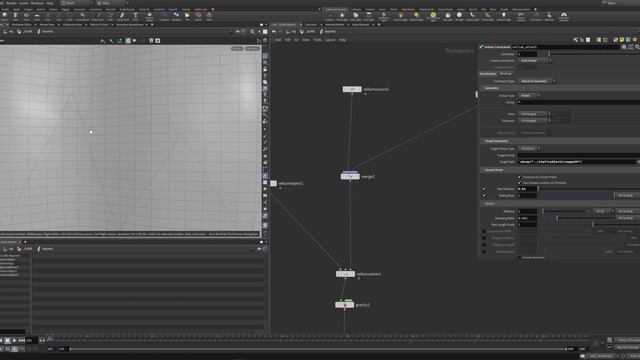This screenshot has height=360, width=640.
Task: Select the gravity1 node
Action: click(x=345, y=304)
